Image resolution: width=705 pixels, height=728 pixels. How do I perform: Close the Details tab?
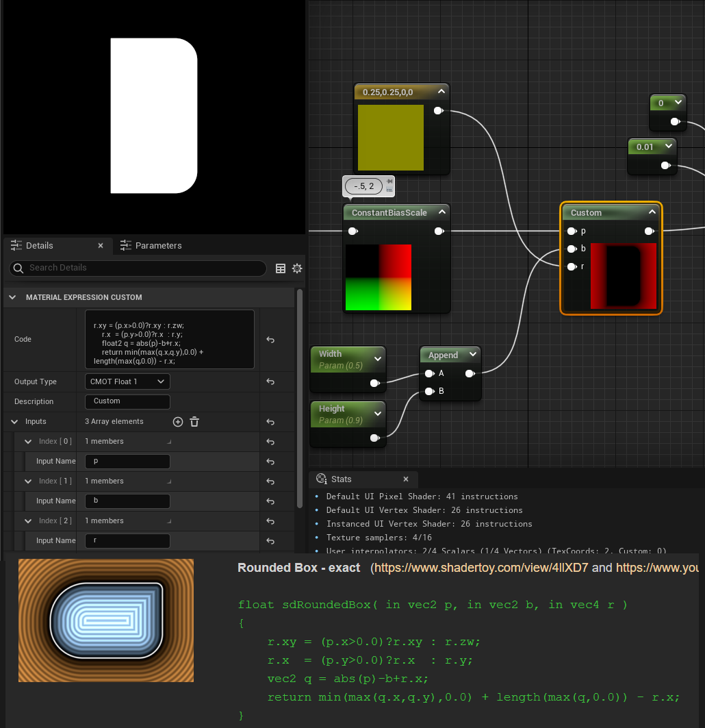(101, 246)
